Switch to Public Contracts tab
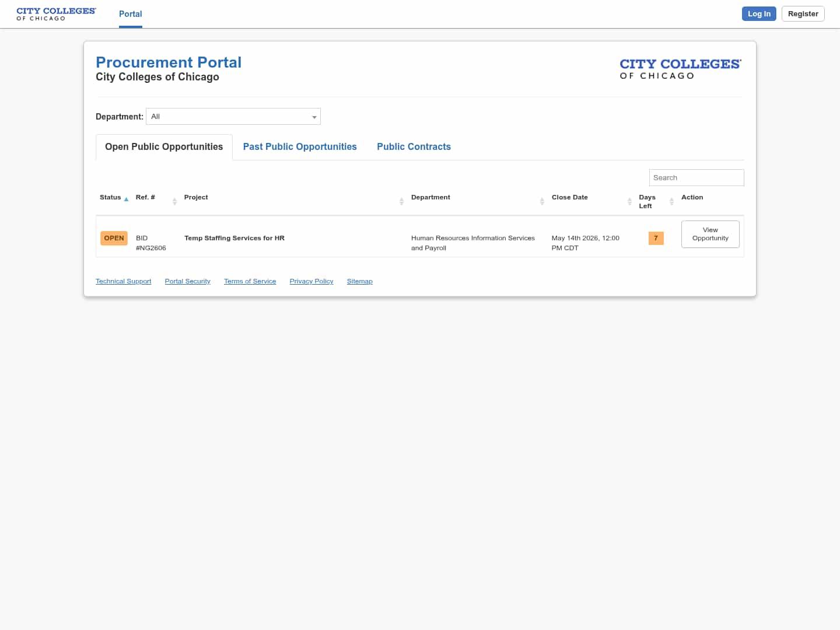The image size is (840, 630). (x=414, y=147)
